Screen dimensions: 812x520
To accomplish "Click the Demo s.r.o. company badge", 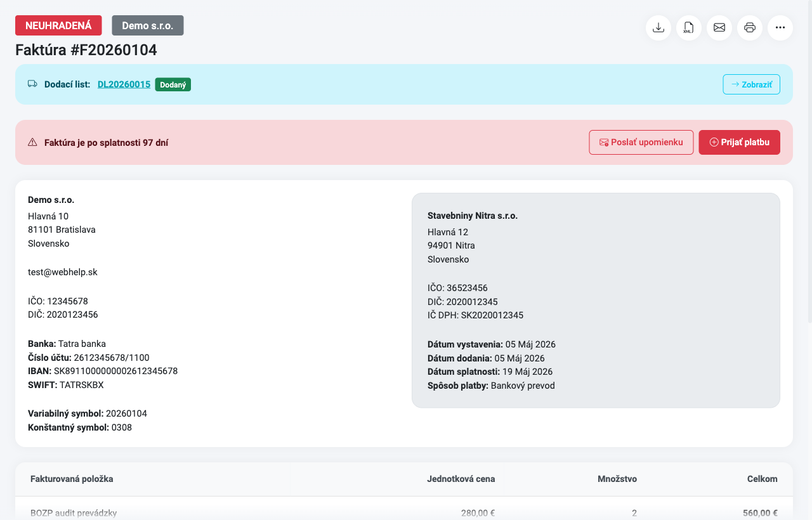I will point(148,25).
